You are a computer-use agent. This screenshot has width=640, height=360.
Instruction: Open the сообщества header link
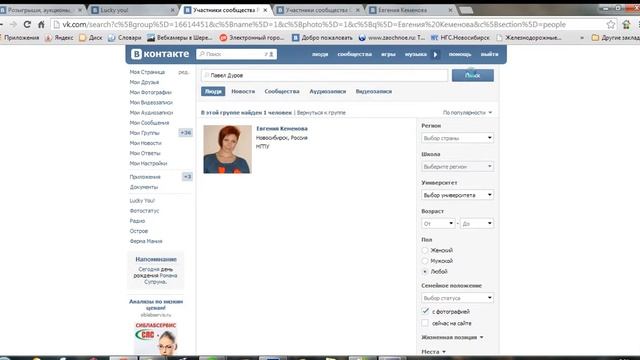(354, 54)
